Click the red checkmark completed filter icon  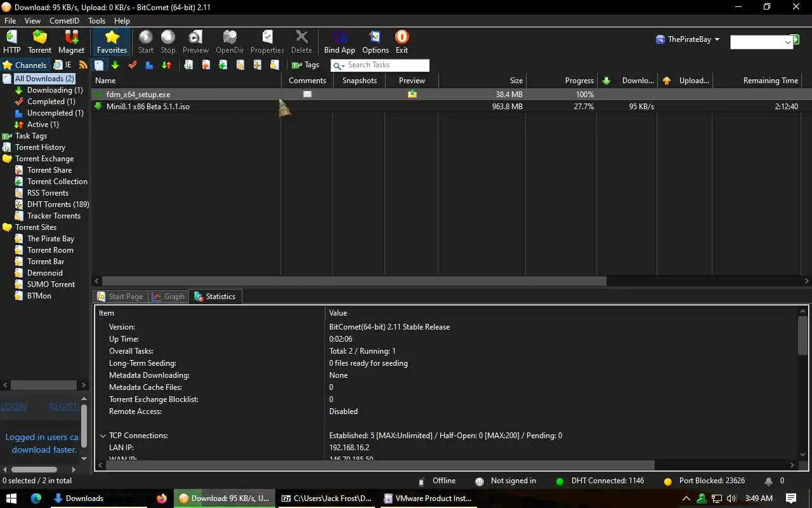pos(133,65)
